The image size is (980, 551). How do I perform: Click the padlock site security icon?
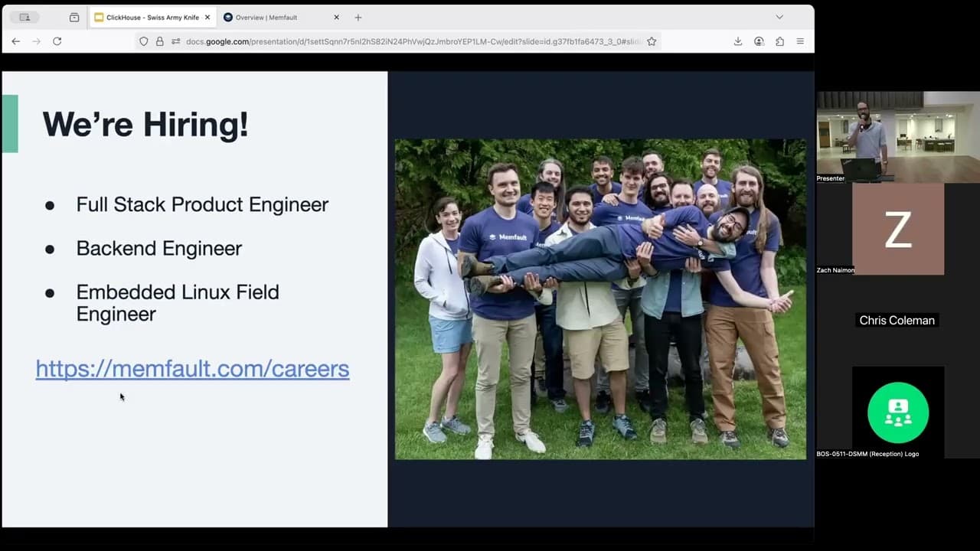coord(160,41)
